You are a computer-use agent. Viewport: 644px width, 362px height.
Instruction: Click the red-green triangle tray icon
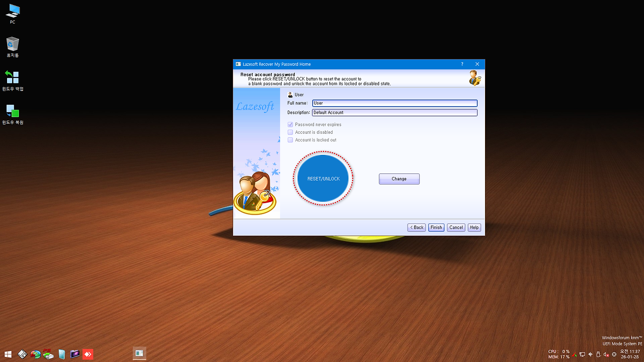click(575, 354)
